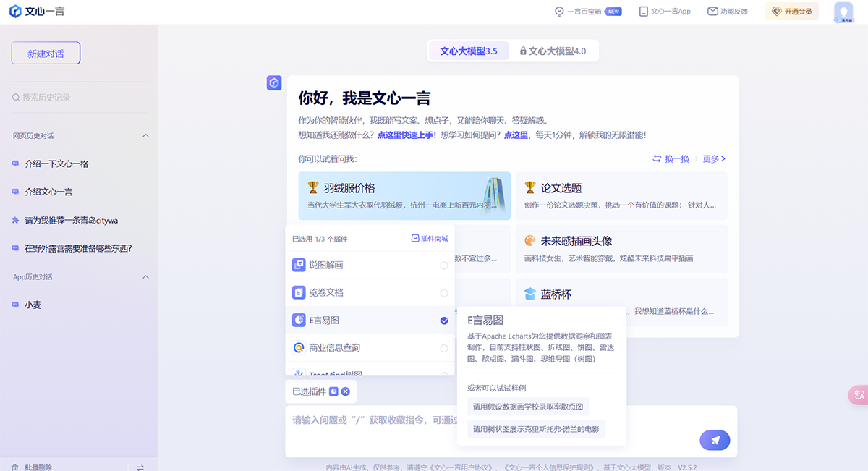Select the 览卷文档 plugin icon

(299, 292)
